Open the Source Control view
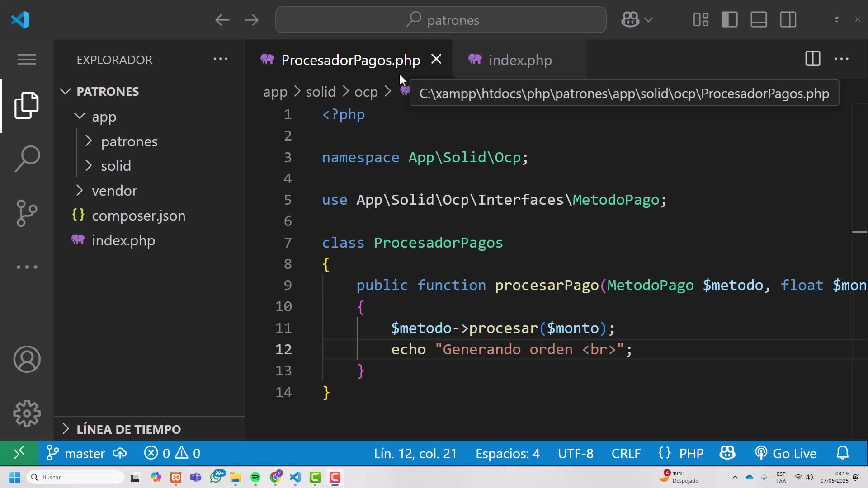868x488 pixels. tap(27, 213)
